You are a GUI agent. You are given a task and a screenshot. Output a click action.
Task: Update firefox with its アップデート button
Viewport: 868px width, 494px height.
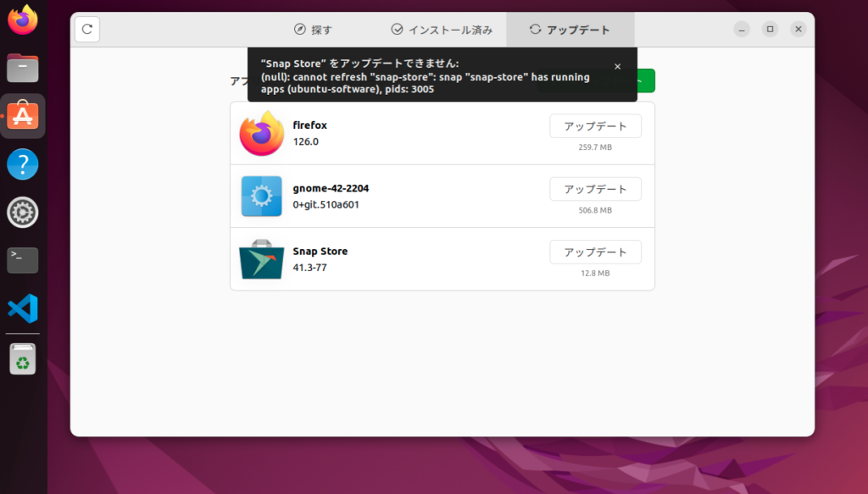pos(595,126)
